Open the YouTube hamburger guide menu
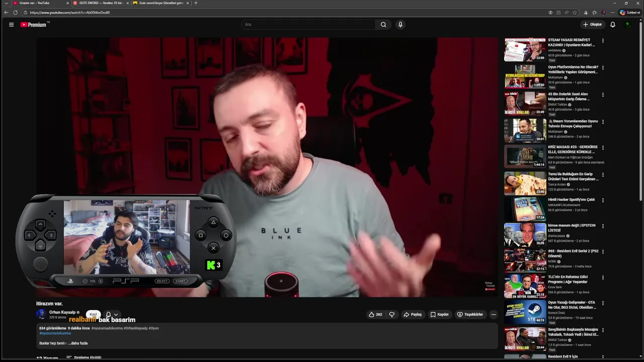The image size is (644, 362). (x=11, y=24)
